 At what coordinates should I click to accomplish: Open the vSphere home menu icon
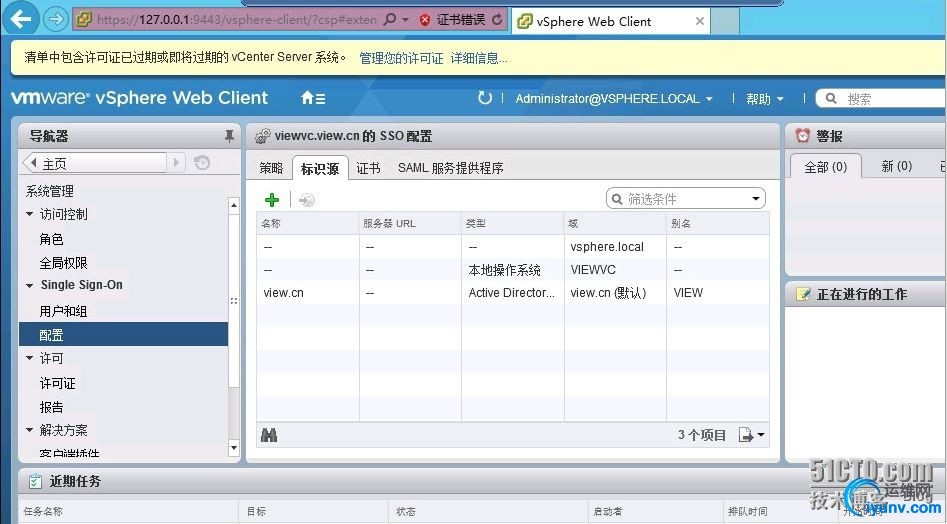[x=313, y=98]
